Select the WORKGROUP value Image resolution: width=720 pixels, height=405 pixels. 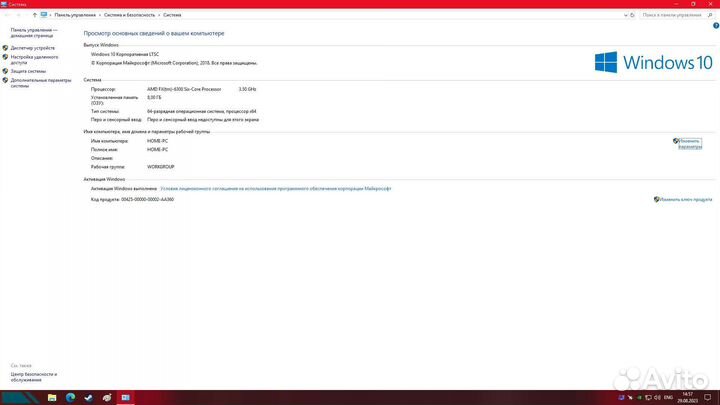coord(161,167)
